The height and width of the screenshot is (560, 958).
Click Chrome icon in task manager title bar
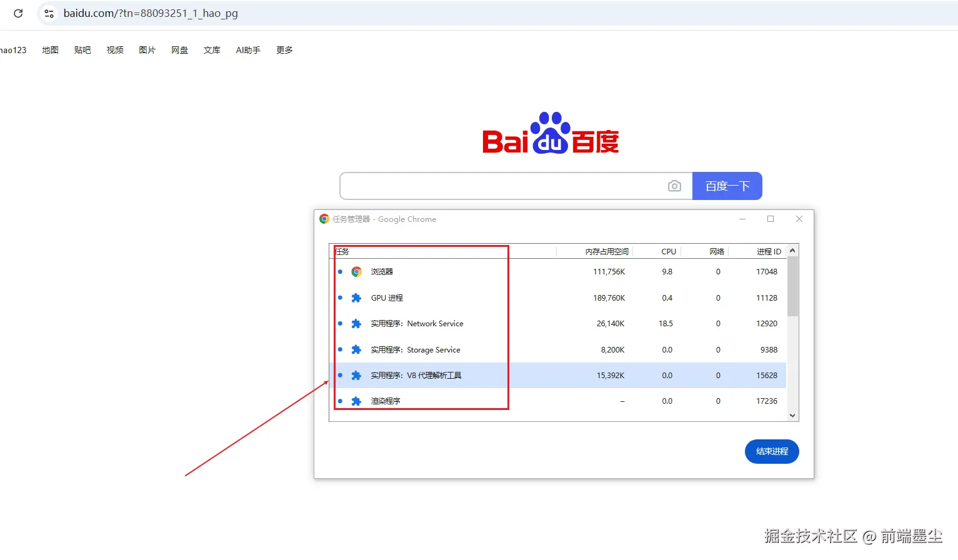(324, 219)
